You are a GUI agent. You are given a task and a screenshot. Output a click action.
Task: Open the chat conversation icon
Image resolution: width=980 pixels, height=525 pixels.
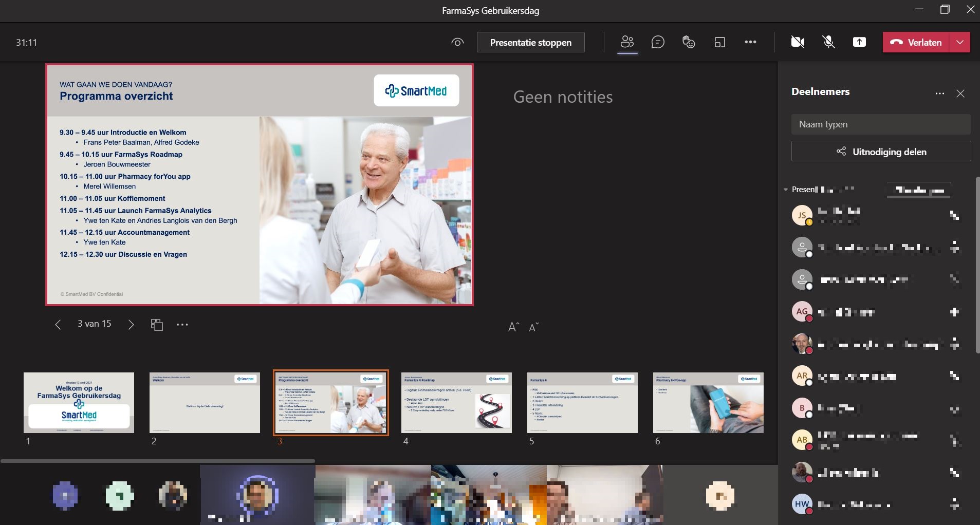click(658, 42)
